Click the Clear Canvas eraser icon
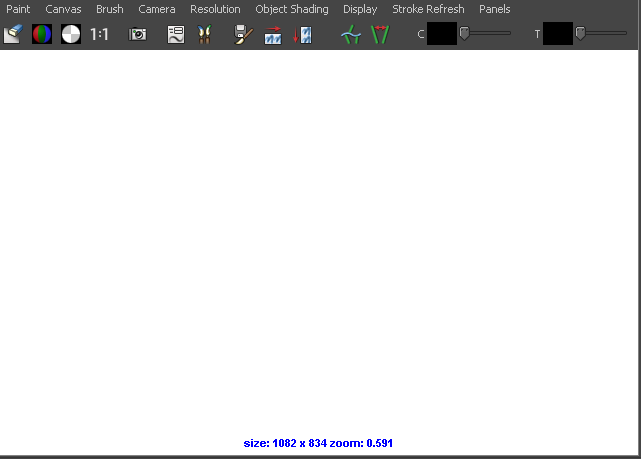This screenshot has height=459, width=641. 13,34
